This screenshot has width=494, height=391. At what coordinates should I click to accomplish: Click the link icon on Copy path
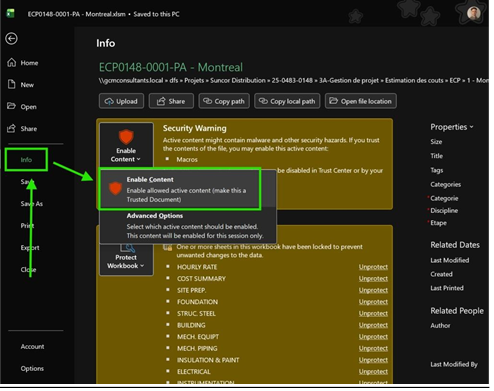208,101
